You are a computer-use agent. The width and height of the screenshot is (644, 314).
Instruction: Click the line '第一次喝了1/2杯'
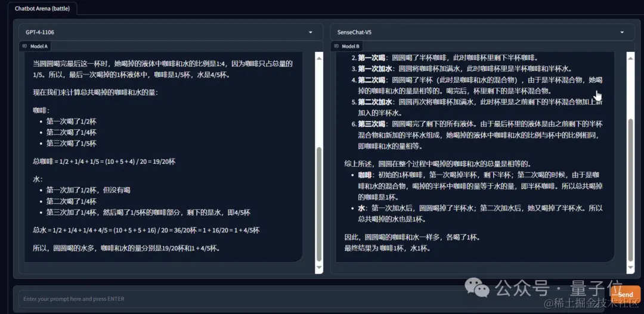[72, 122]
